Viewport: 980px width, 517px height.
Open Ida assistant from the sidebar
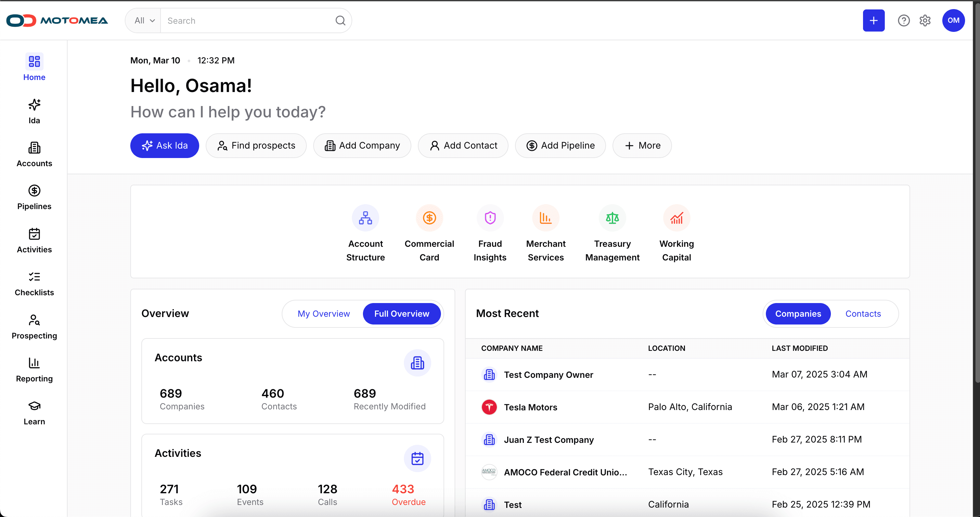[x=34, y=111]
